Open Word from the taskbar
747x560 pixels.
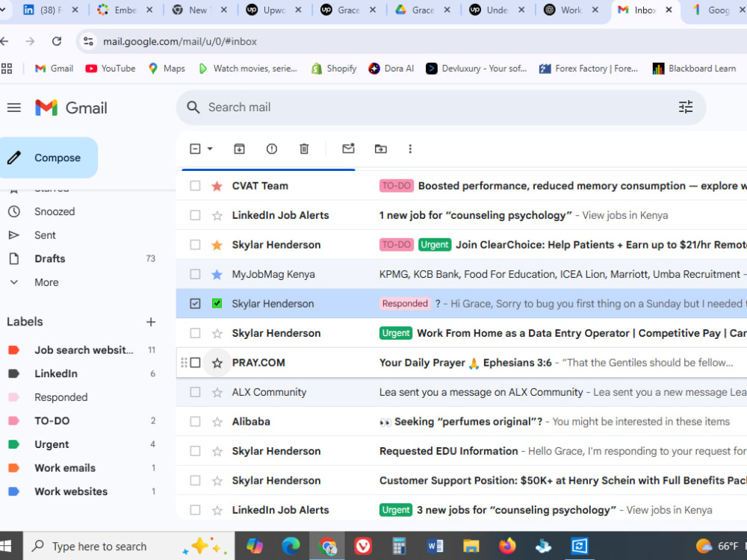(x=435, y=547)
